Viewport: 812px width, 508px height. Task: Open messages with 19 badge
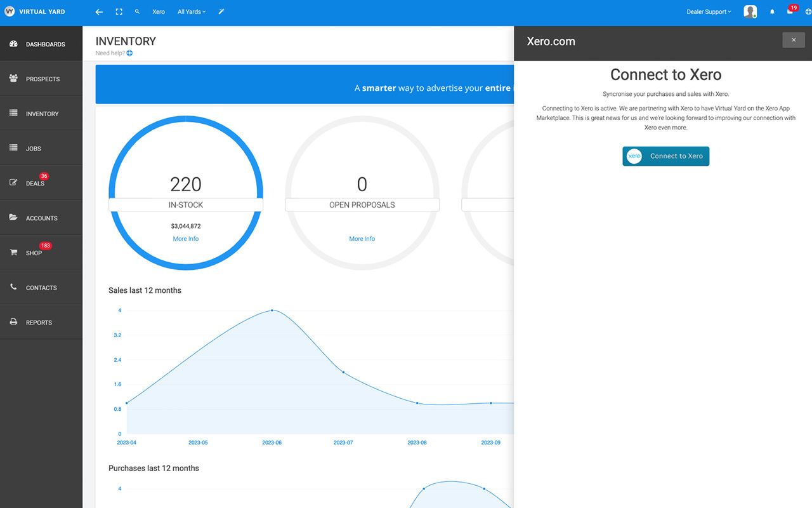tap(790, 11)
